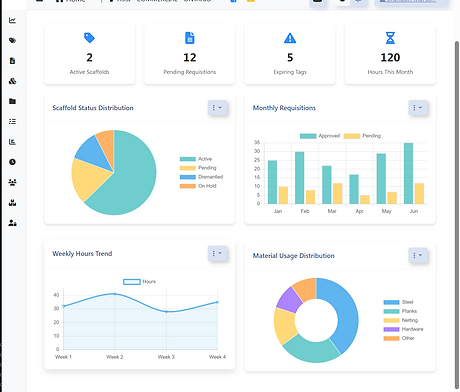
Task: Open Material Usage Distribution options menu
Action: click(418, 255)
